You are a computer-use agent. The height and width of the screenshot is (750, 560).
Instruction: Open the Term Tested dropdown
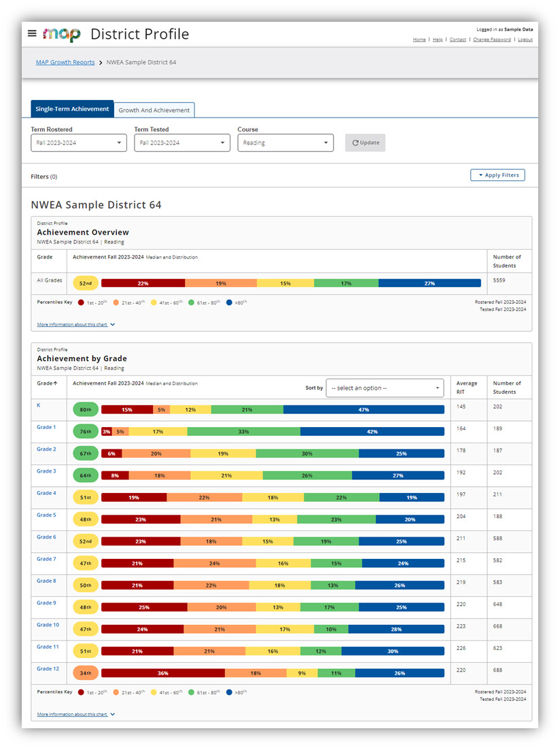(x=182, y=143)
